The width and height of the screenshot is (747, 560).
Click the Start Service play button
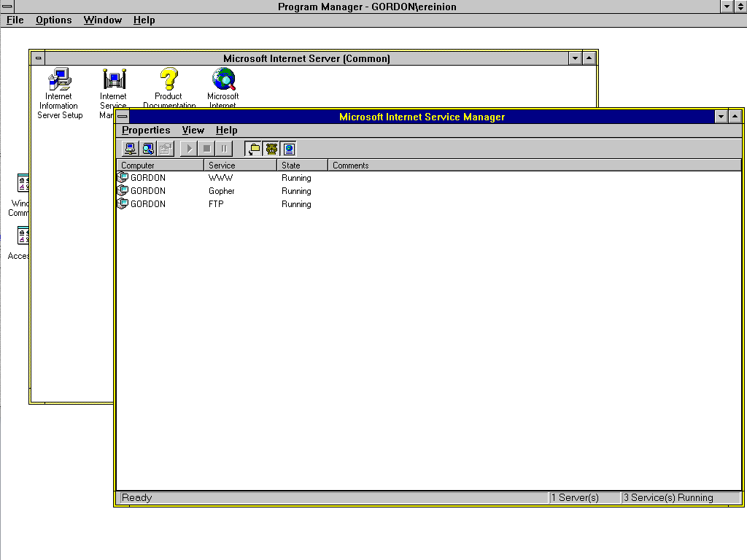pyautogui.click(x=189, y=149)
